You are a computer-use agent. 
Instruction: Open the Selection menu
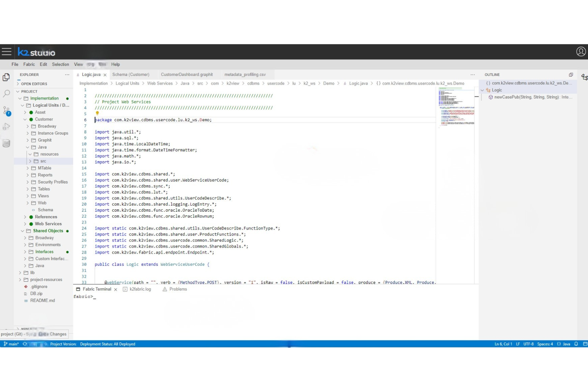pos(60,64)
